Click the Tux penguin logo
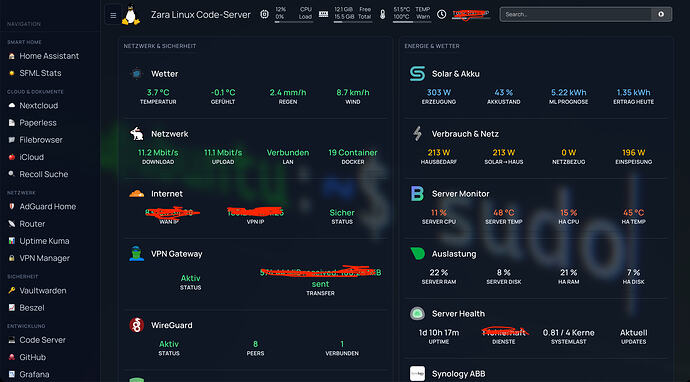Screen dimensions: 690x382 point(130,15)
